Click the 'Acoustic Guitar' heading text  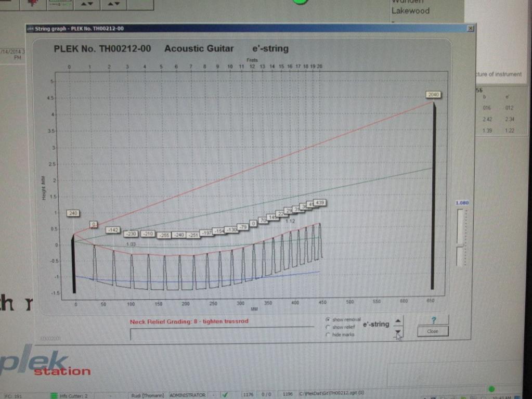(199, 48)
